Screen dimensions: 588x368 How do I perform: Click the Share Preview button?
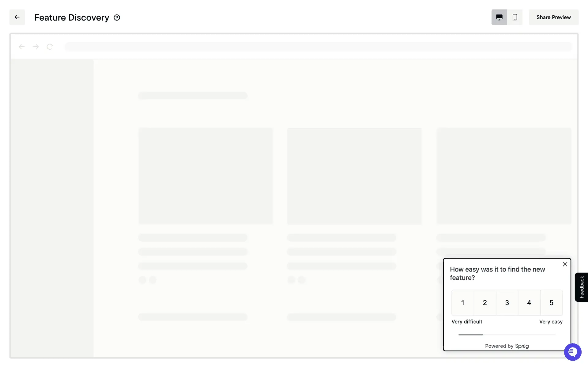[553, 17]
